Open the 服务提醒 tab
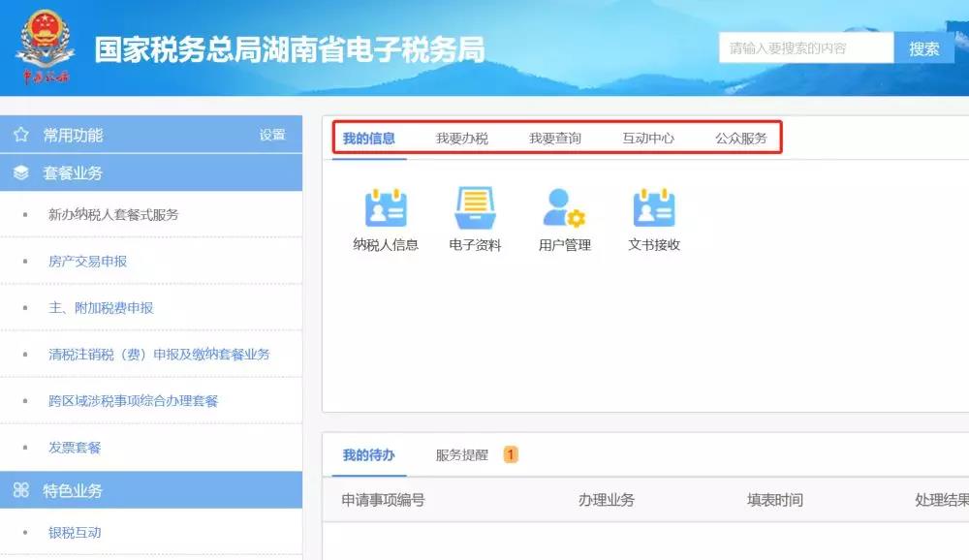 tap(462, 454)
